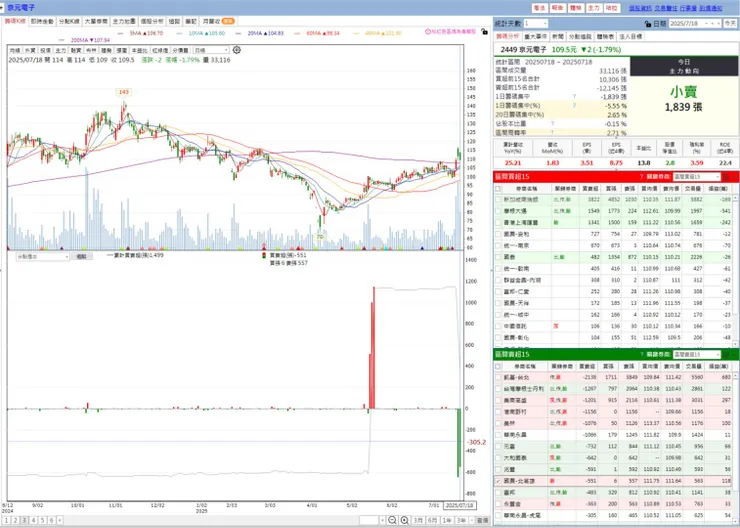Open help mark beside 1日籌碼集中(%) -5.55% row
Viewport: 740px width, 528px height.
pyautogui.click(x=574, y=106)
